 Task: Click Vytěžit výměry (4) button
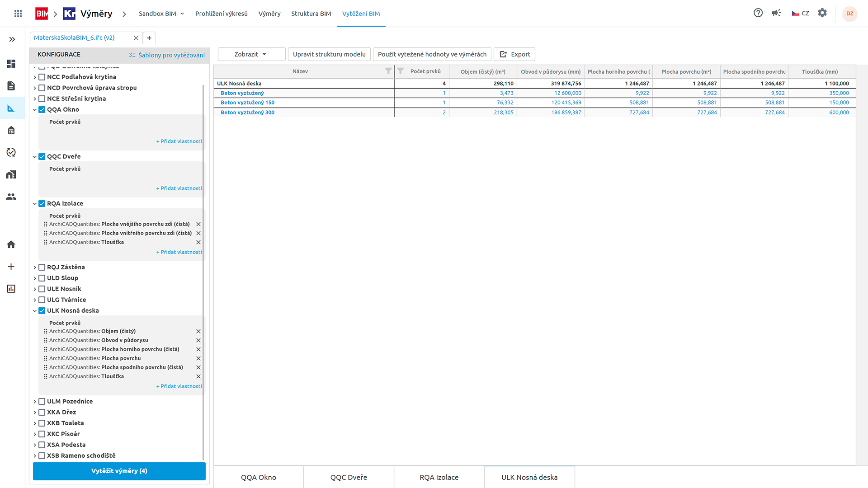119,471
